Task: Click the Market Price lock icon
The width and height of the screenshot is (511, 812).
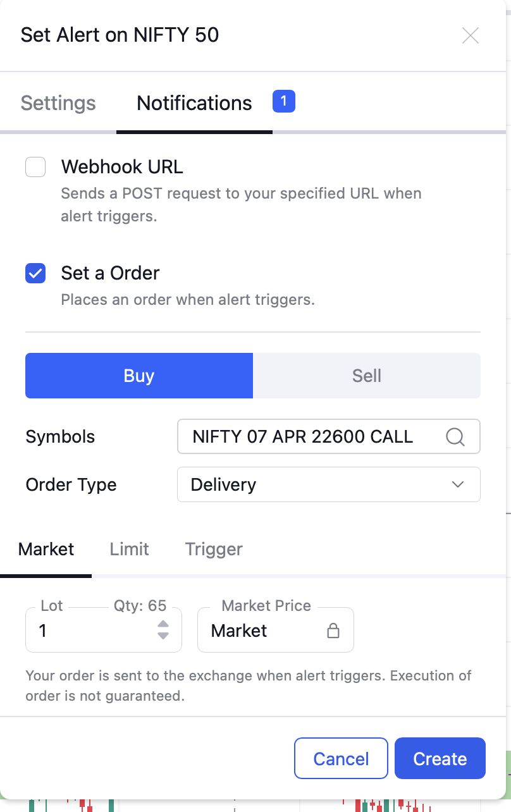Action: pos(333,631)
